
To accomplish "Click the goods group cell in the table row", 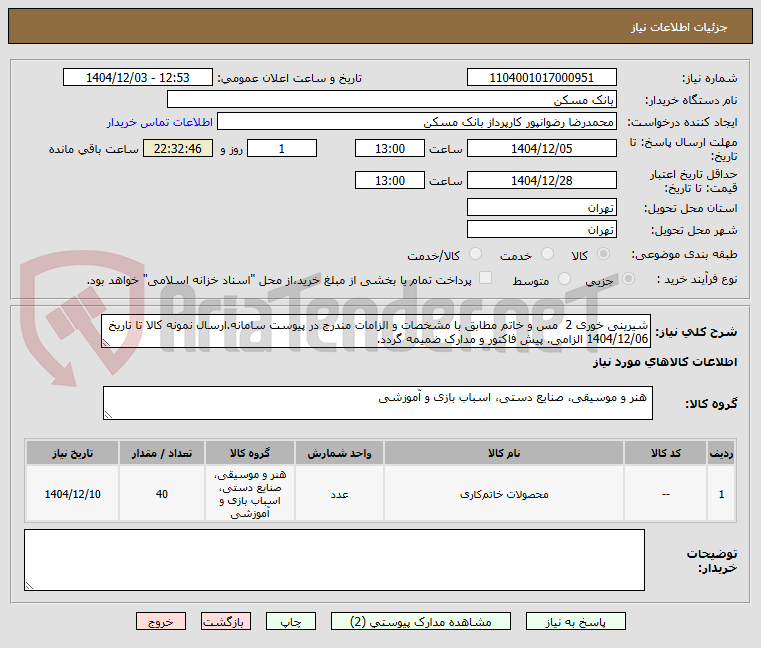I will pyautogui.click(x=250, y=494).
